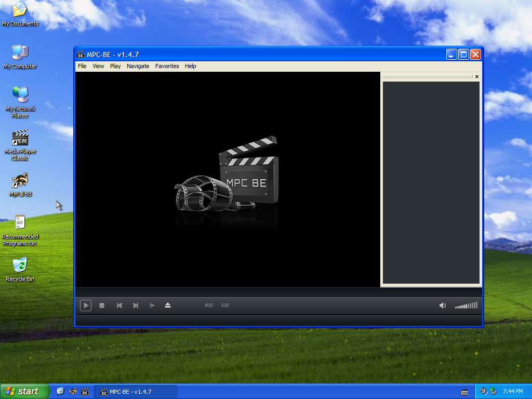Click the seek bar above playback controls
Image resolution: width=532 pixels, height=399 pixels.
point(278,292)
